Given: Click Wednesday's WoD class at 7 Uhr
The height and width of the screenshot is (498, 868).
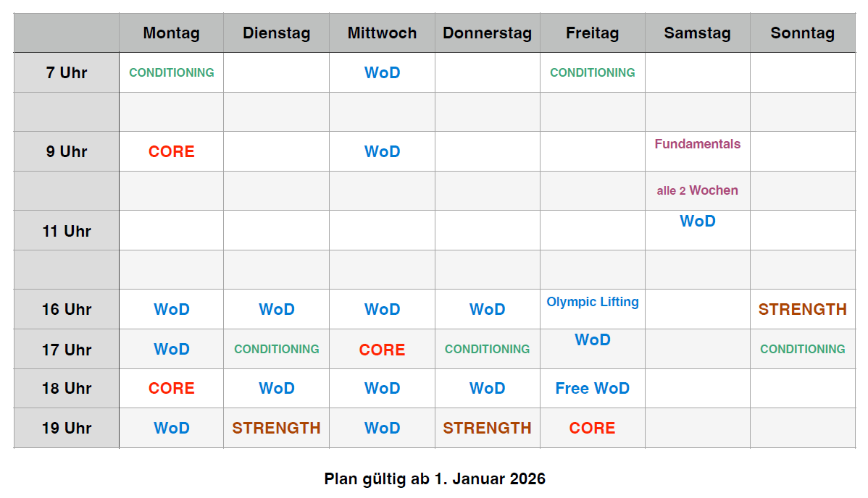Looking at the screenshot, I should (382, 72).
